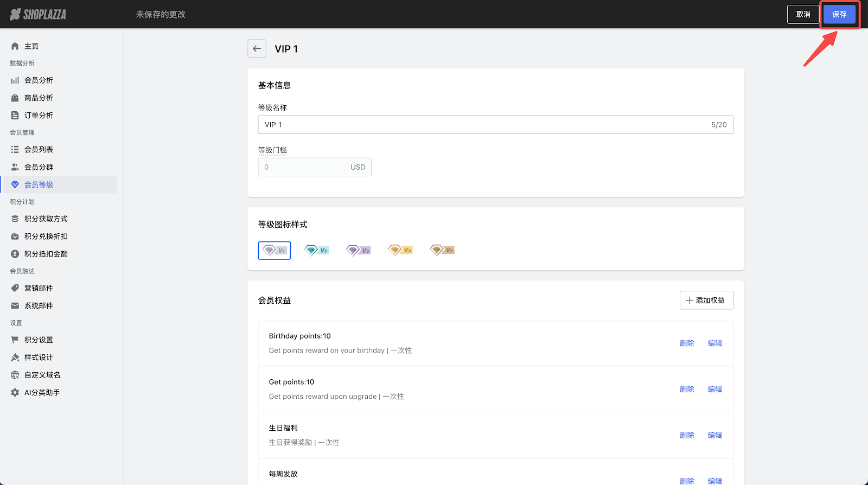The width and height of the screenshot is (868, 485).
Task: Click the 主页 home icon
Action: (x=15, y=46)
